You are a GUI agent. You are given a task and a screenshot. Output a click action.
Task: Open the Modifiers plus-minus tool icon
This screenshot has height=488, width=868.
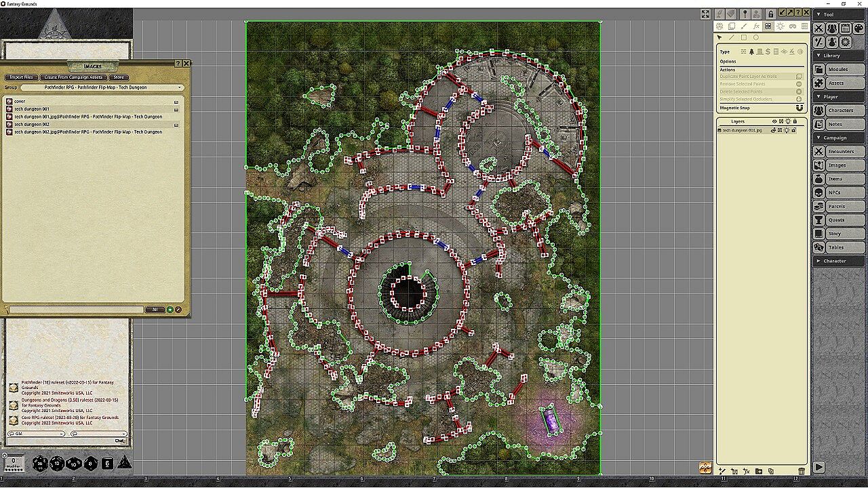[819, 42]
